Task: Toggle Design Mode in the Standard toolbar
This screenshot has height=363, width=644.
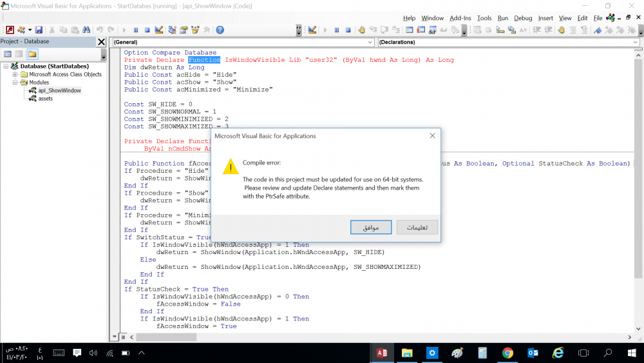Action: coord(159,30)
